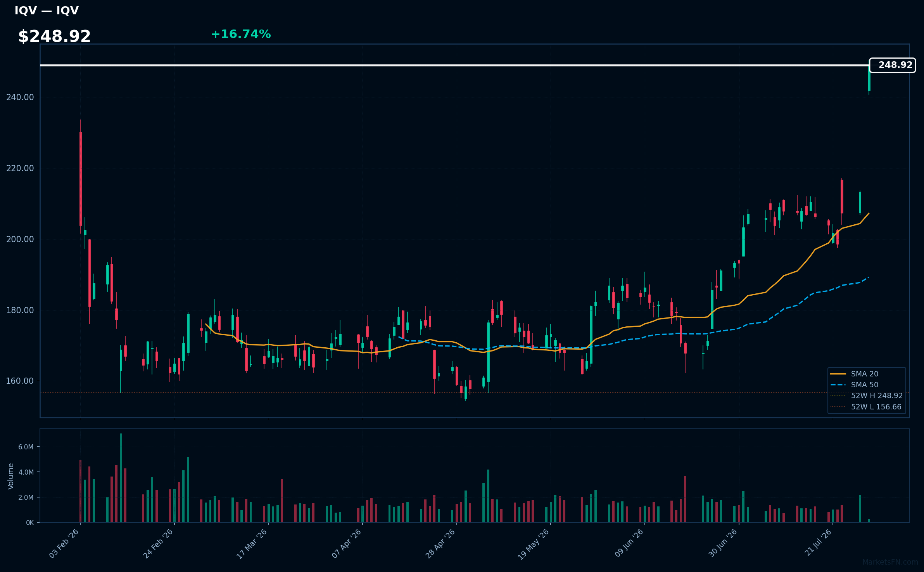Click the 240.00 price axis label
The image size is (924, 572).
point(20,97)
